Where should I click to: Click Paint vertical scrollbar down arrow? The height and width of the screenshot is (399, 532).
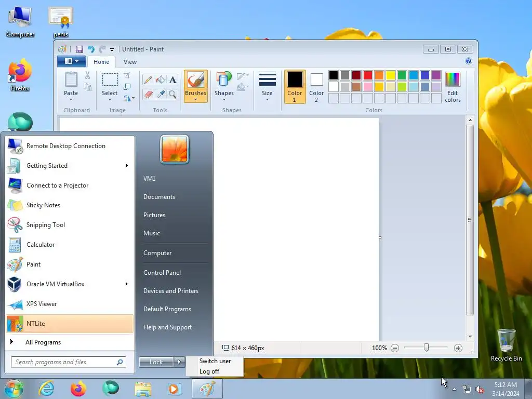[470, 336]
